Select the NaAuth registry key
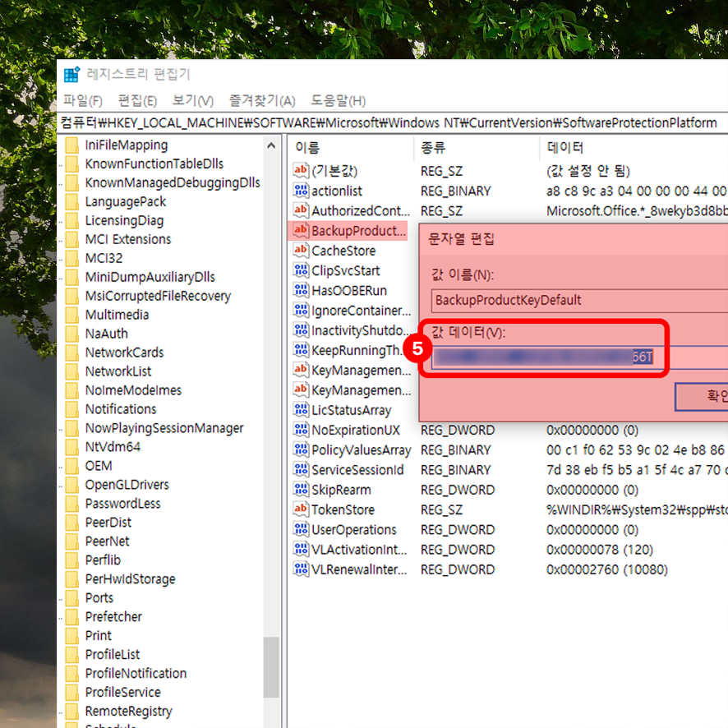Image resolution: width=728 pixels, height=728 pixels. coord(106,334)
